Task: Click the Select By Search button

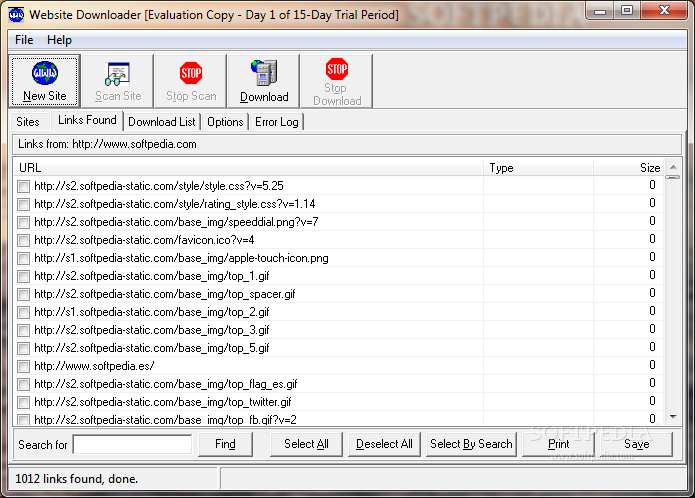Action: (471, 444)
